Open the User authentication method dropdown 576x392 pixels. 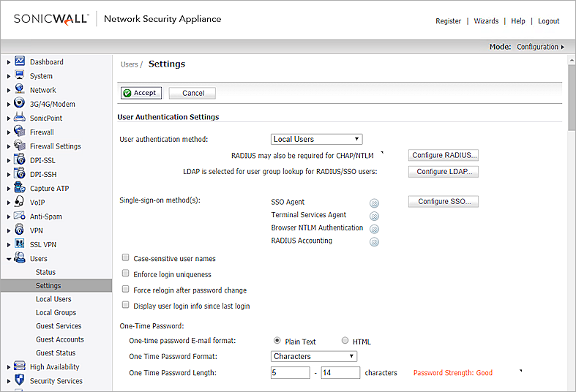click(316, 139)
